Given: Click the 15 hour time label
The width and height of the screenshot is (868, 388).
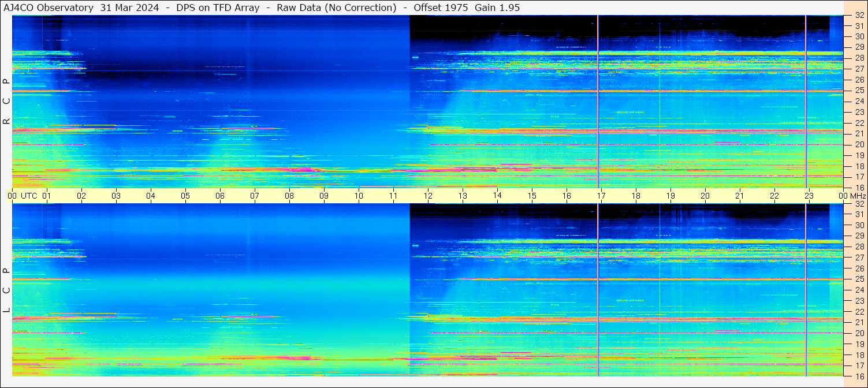Looking at the screenshot, I should click(532, 196).
